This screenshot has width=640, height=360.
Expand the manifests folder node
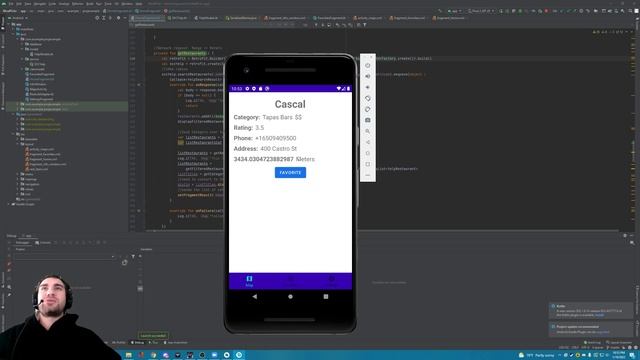click(13, 29)
